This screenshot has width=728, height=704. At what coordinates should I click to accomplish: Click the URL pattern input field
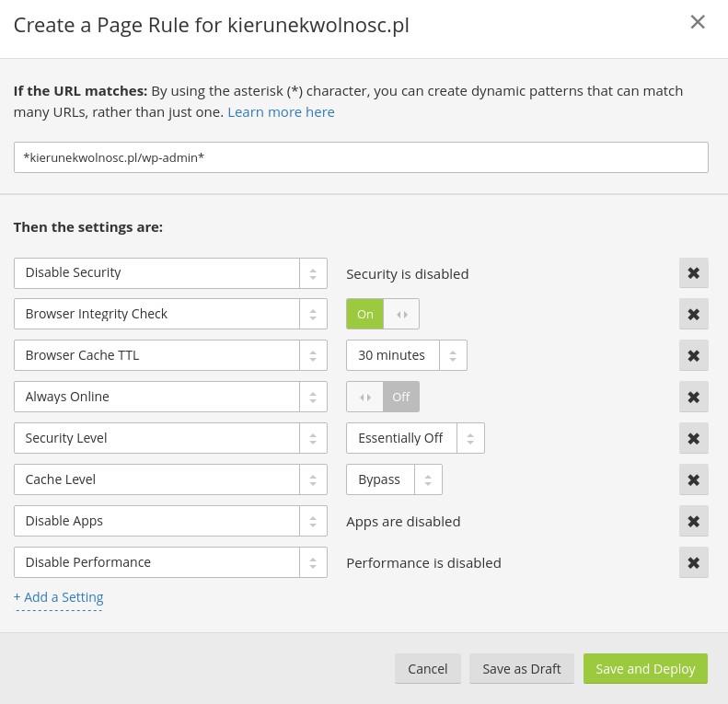click(361, 157)
